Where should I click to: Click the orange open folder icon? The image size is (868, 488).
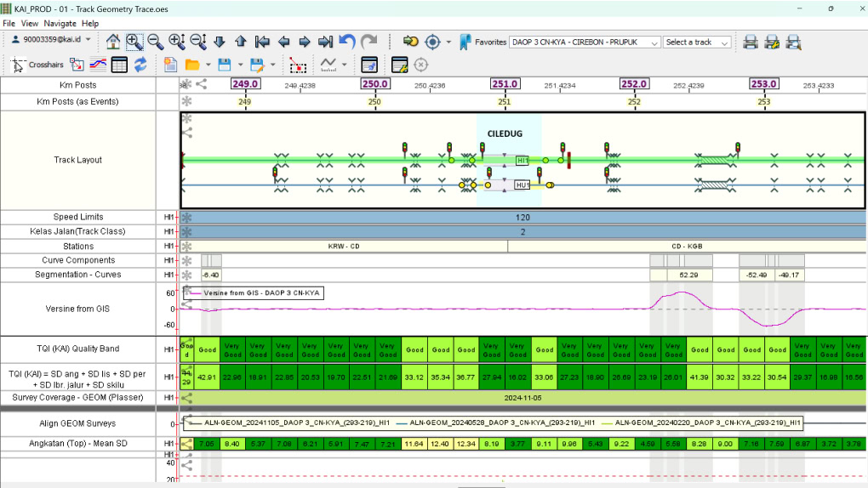tap(192, 65)
